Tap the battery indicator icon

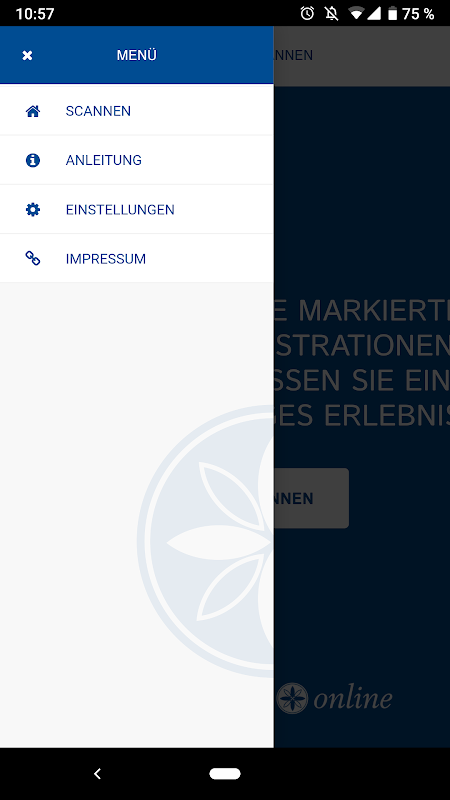pyautogui.click(x=392, y=13)
